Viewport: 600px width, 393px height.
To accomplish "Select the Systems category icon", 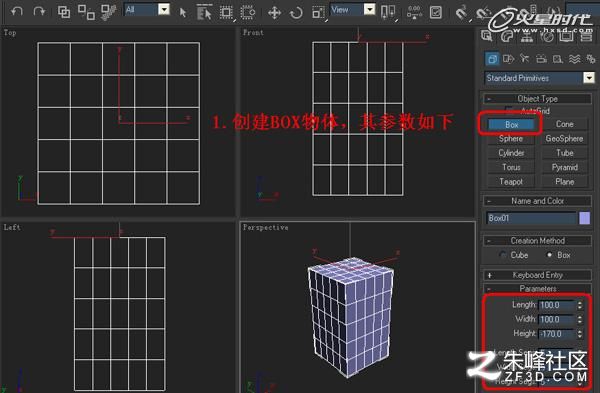I will click(591, 59).
